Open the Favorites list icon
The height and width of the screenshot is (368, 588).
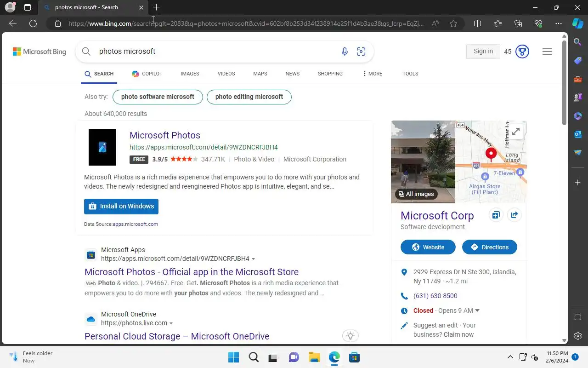click(x=498, y=23)
